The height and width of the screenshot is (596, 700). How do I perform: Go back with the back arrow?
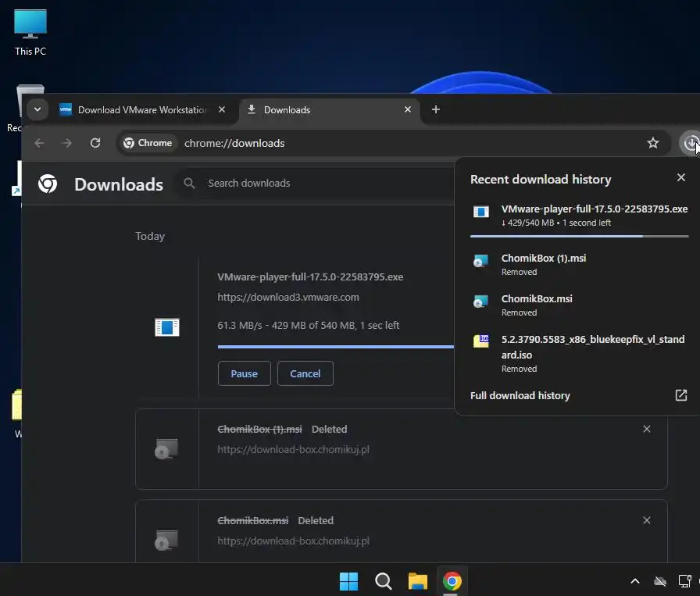39,143
